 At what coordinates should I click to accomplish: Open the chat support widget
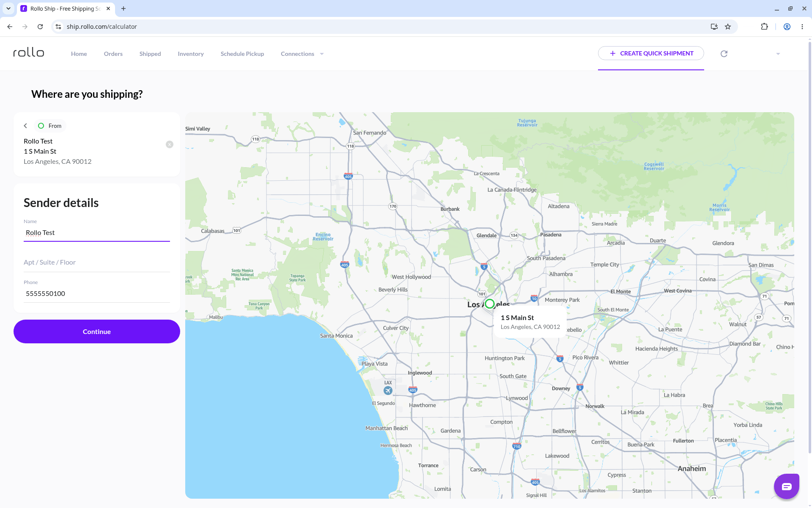[x=787, y=486]
